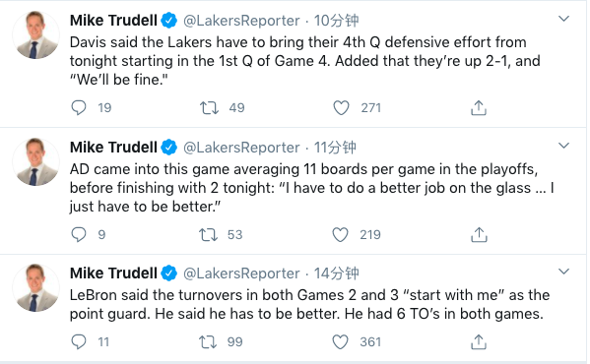Like the tweet with 271 likes
The width and height of the screenshot is (590, 364).
(x=341, y=108)
